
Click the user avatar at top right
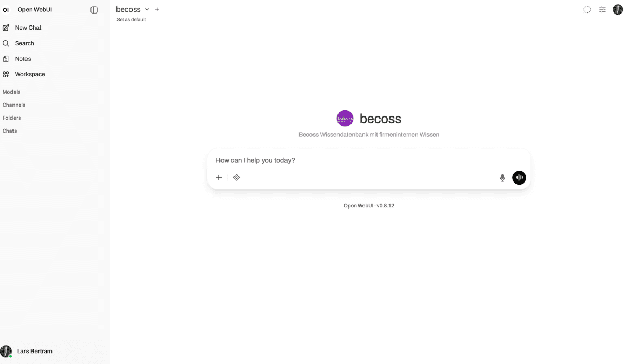[617, 9]
